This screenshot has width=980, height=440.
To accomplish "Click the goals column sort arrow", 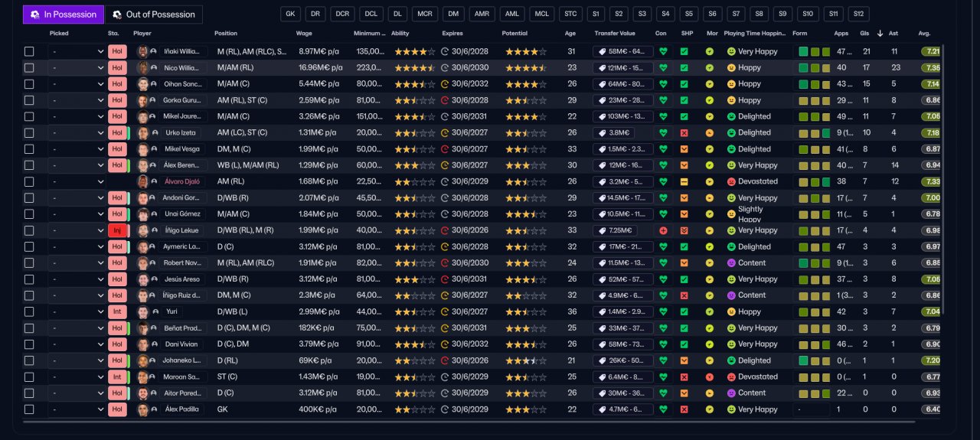I will tap(880, 34).
